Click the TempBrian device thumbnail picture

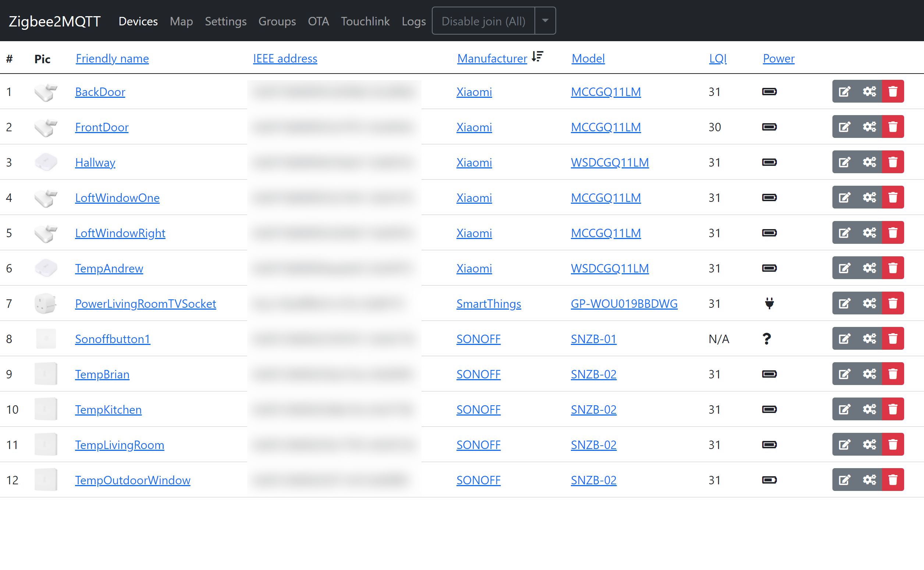pos(46,374)
